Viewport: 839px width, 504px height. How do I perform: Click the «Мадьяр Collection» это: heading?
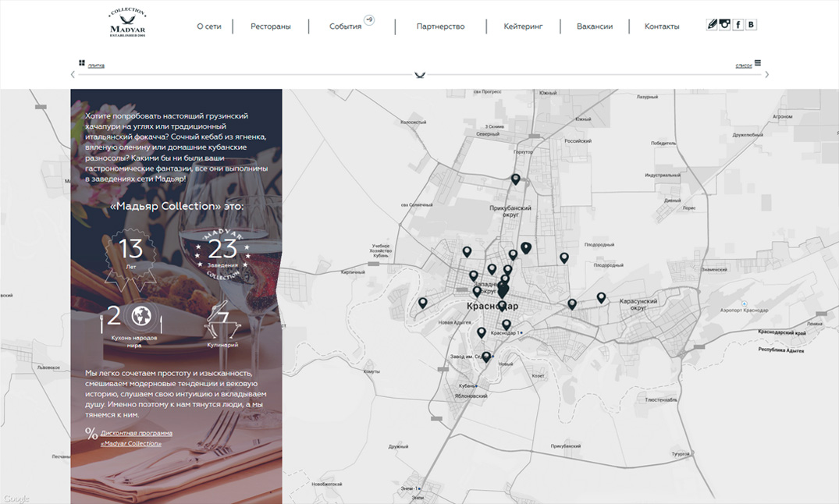coord(176,206)
